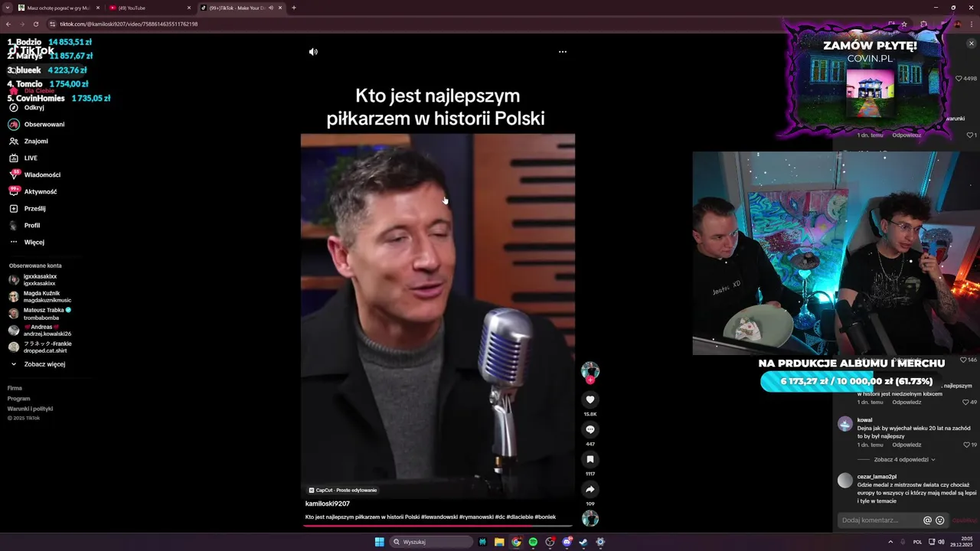Close the TikTok browser tab
The width and height of the screenshot is (980, 551).
[x=281, y=8]
